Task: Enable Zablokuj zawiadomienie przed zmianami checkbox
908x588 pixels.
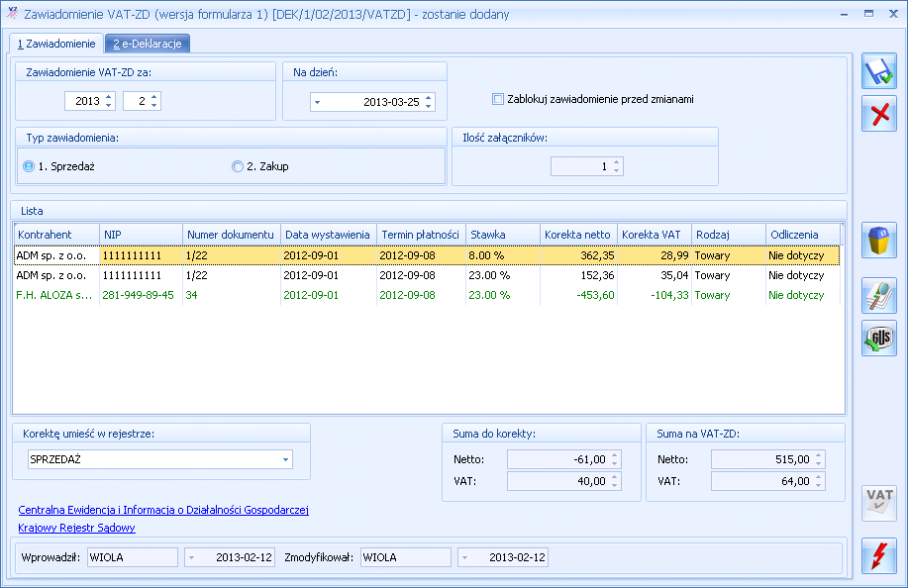Action: click(x=498, y=99)
